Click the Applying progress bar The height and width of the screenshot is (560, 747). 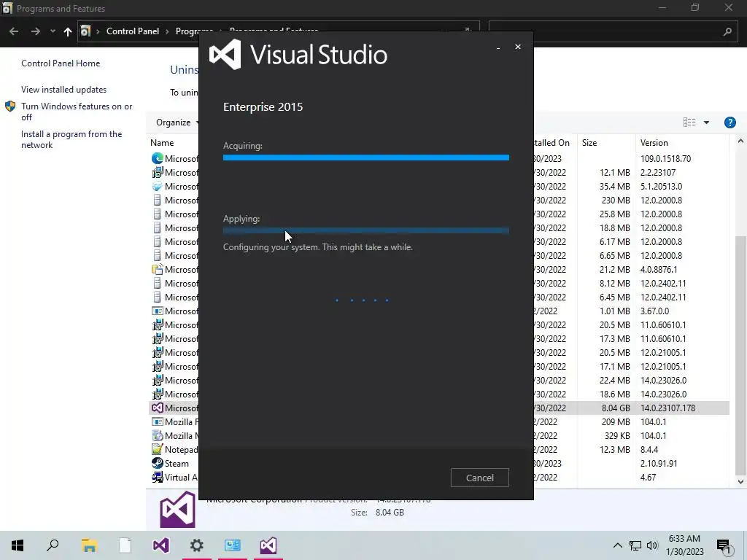(366, 230)
